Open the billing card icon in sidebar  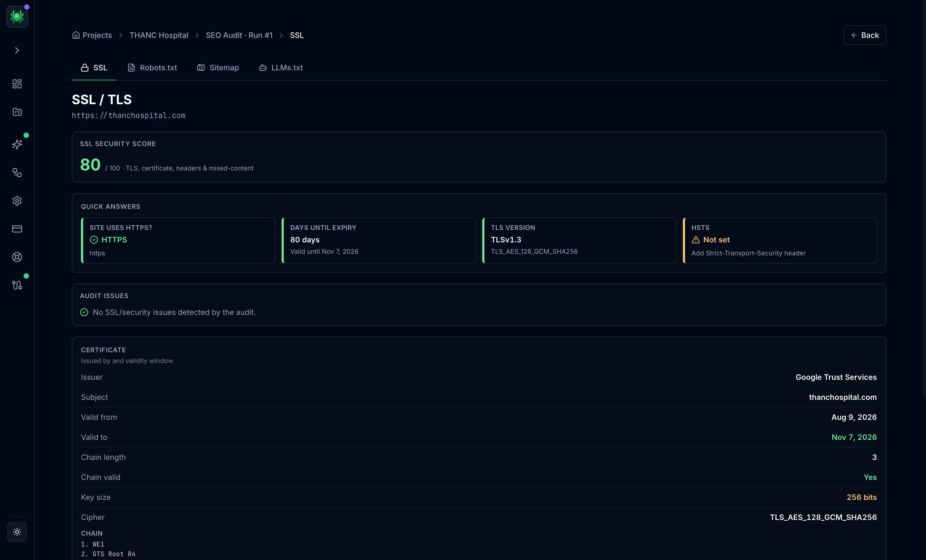(x=17, y=229)
